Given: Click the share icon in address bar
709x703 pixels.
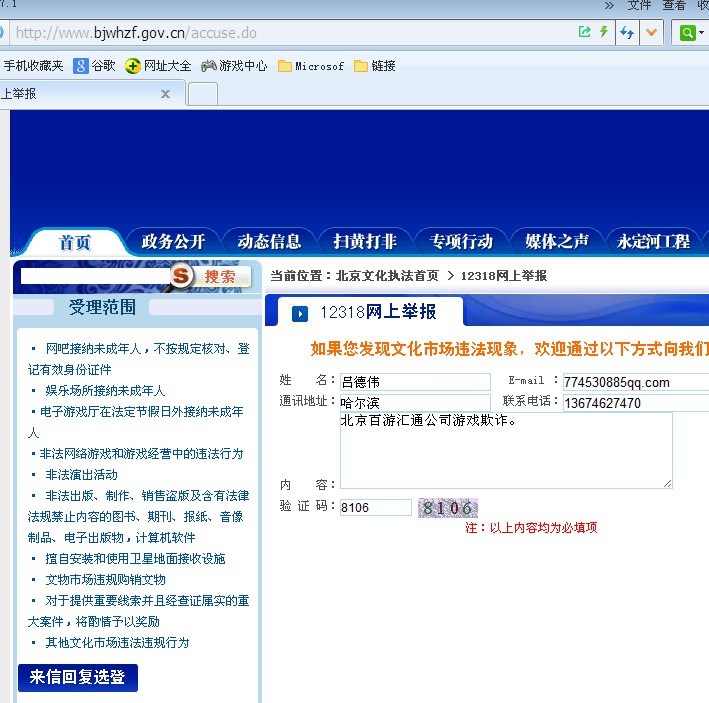Looking at the screenshot, I should click(584, 32).
